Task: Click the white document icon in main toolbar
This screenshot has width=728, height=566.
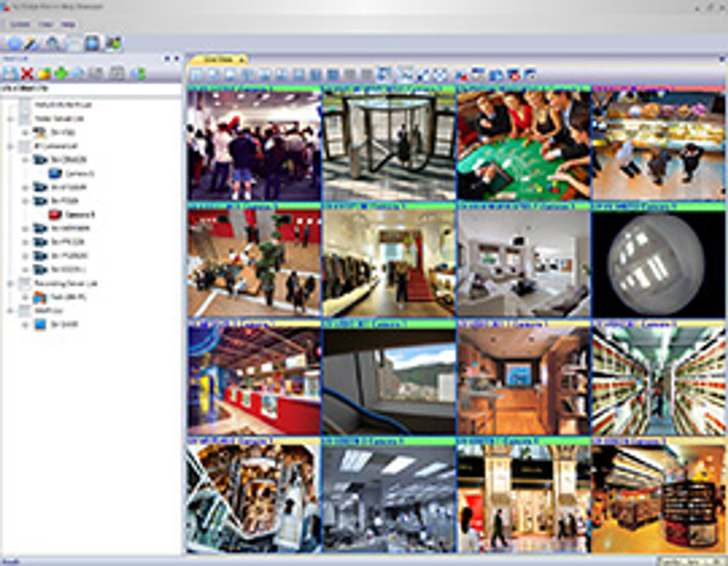Action: (x=73, y=43)
